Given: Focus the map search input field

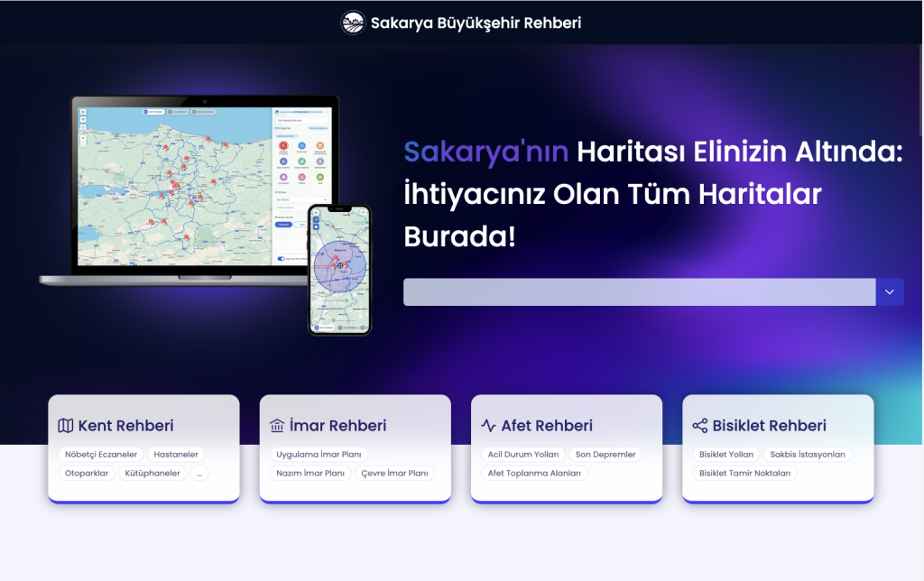Looking at the screenshot, I should [x=639, y=292].
